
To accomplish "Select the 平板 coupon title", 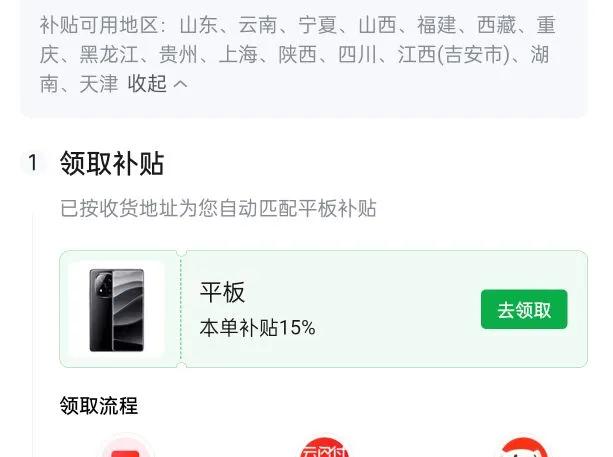I will pyautogui.click(x=222, y=292).
